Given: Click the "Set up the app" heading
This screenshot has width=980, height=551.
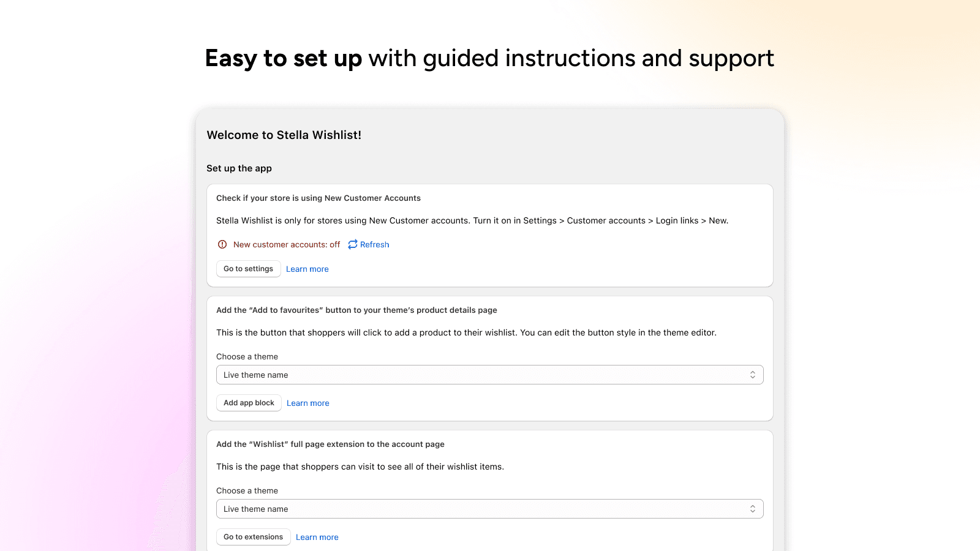Looking at the screenshot, I should point(239,168).
